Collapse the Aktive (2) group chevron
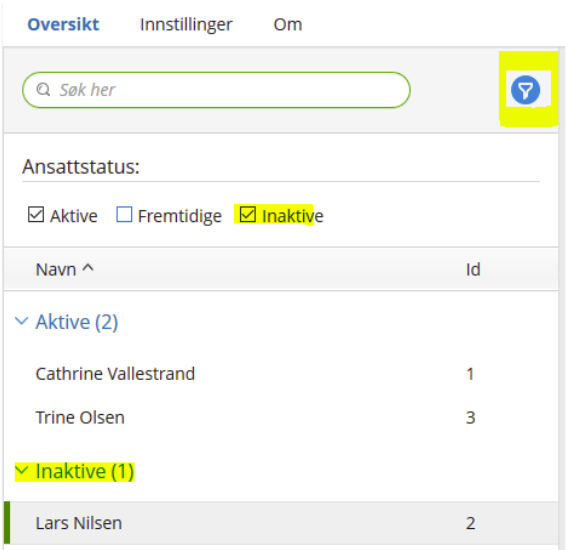Image resolution: width=570 pixels, height=550 pixels. [21, 321]
